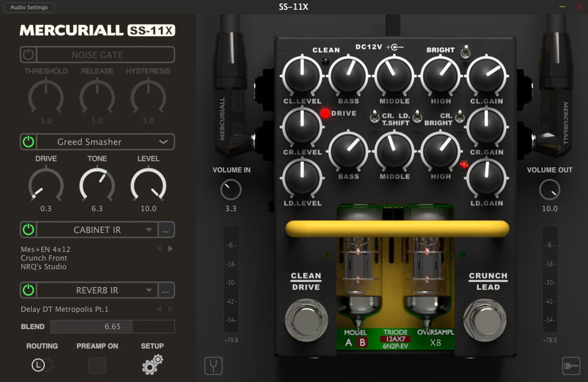Open the tuner fork icon
588x382 pixels.
point(213,365)
